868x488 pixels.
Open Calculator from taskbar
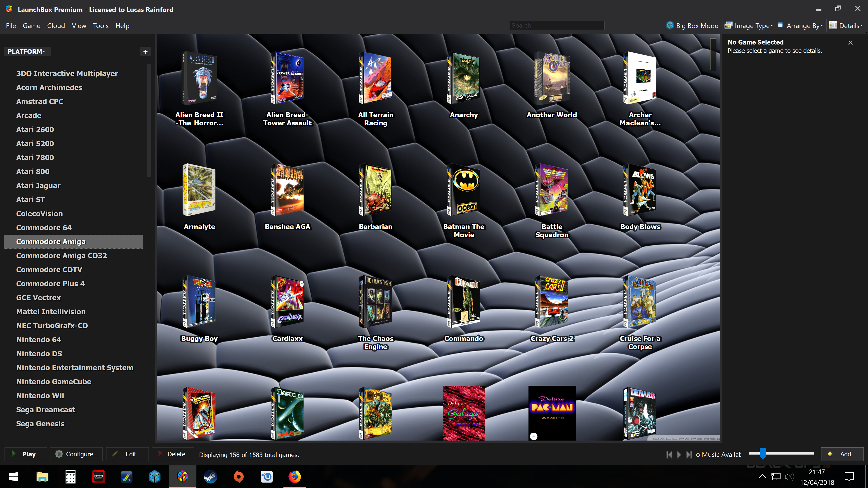point(71,476)
